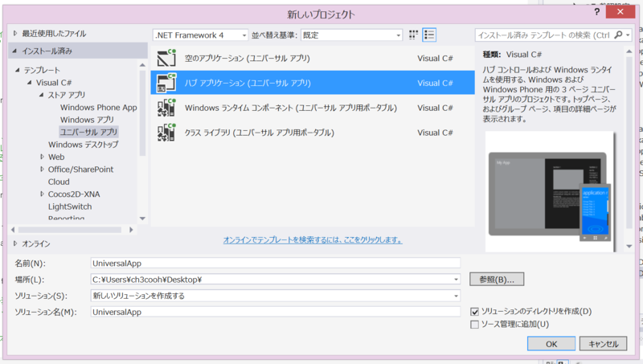Expand the Cocos2D-XNA tree node
The height and width of the screenshot is (364, 643).
[42, 194]
